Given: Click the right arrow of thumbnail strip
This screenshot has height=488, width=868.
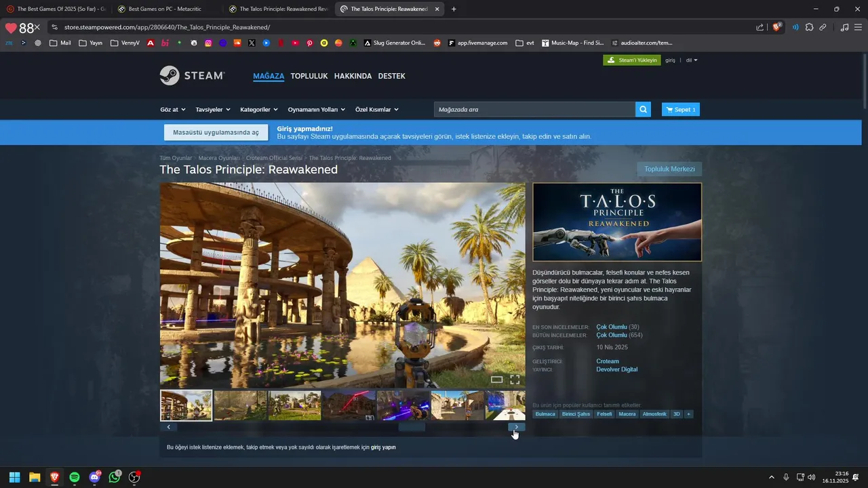Looking at the screenshot, I should (516, 427).
